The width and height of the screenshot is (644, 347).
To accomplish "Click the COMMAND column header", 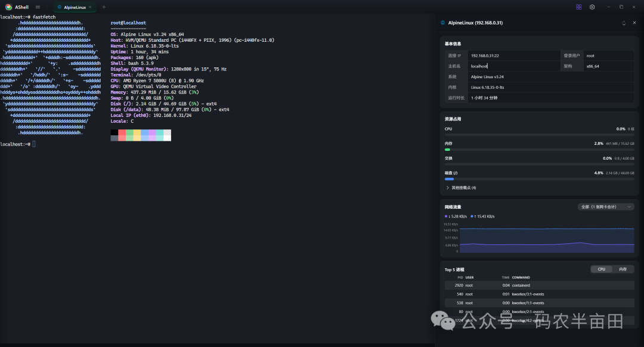I will click(x=521, y=278).
